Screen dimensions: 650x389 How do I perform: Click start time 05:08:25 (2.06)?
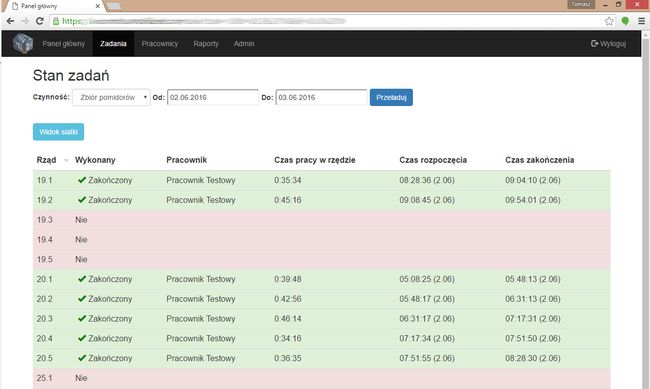click(427, 279)
